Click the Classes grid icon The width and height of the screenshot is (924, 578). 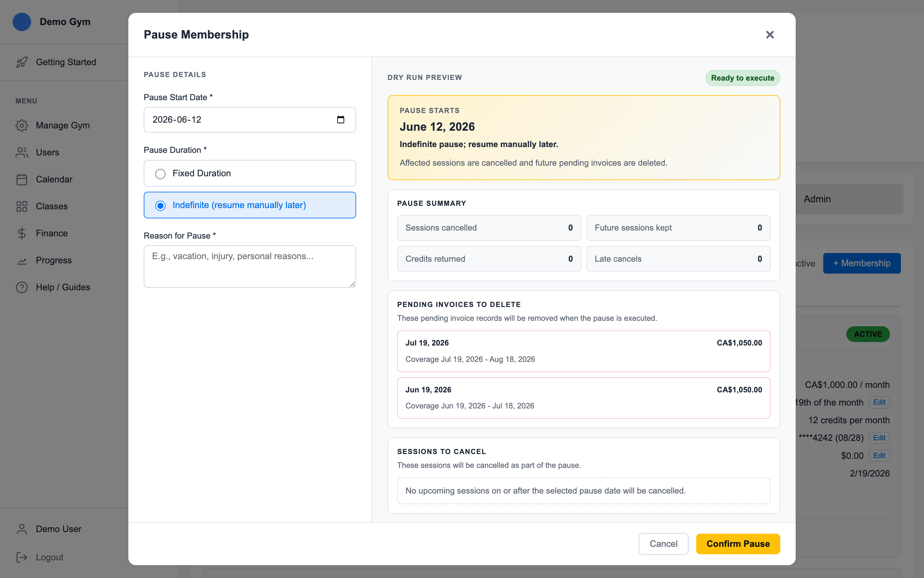tap(22, 206)
